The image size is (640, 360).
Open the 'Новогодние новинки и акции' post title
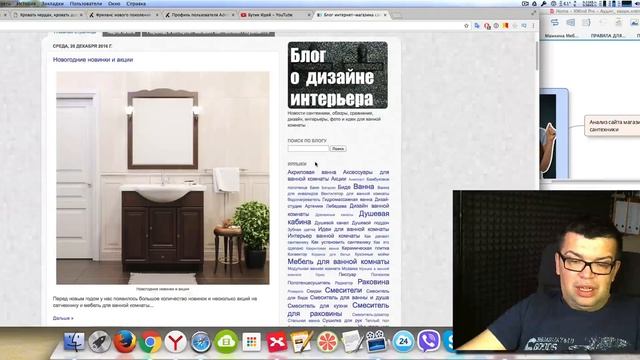point(93,60)
